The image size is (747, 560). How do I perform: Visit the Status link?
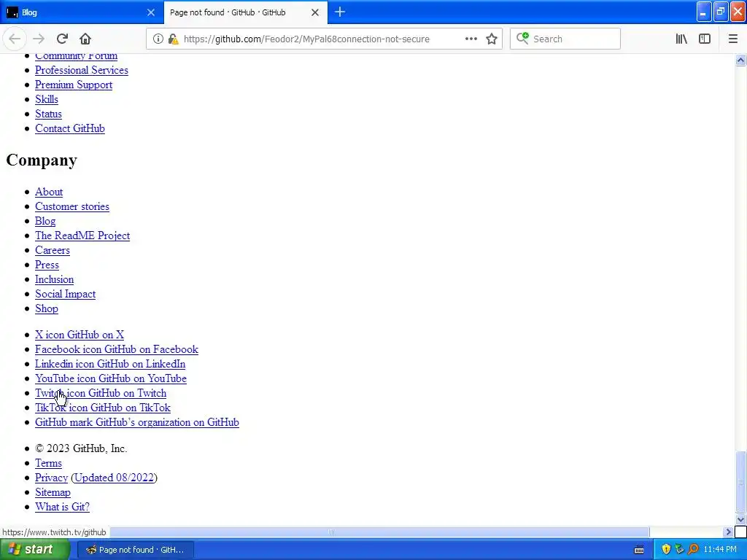point(48,114)
